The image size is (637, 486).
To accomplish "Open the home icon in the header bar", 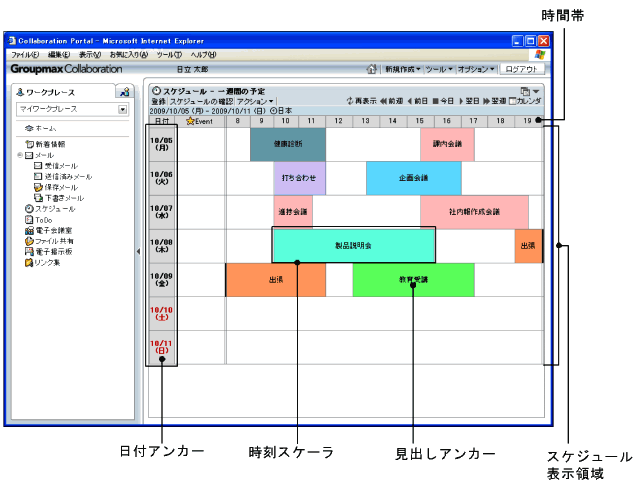I will coord(371,69).
